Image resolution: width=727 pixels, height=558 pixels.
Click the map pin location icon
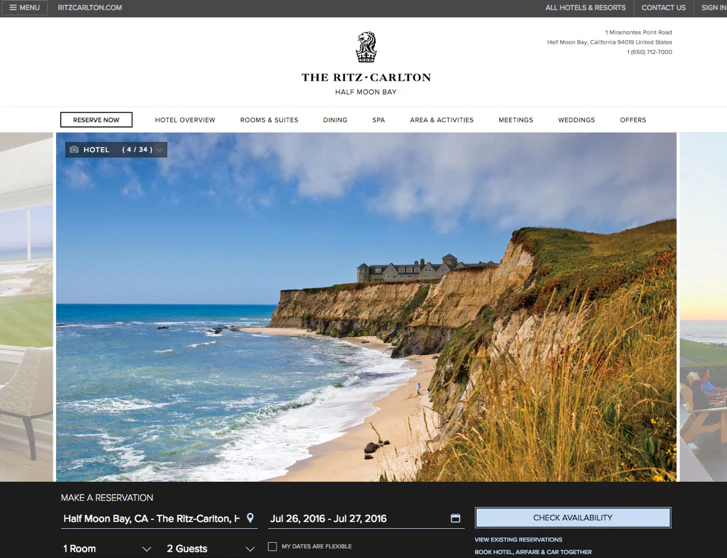[x=250, y=518]
